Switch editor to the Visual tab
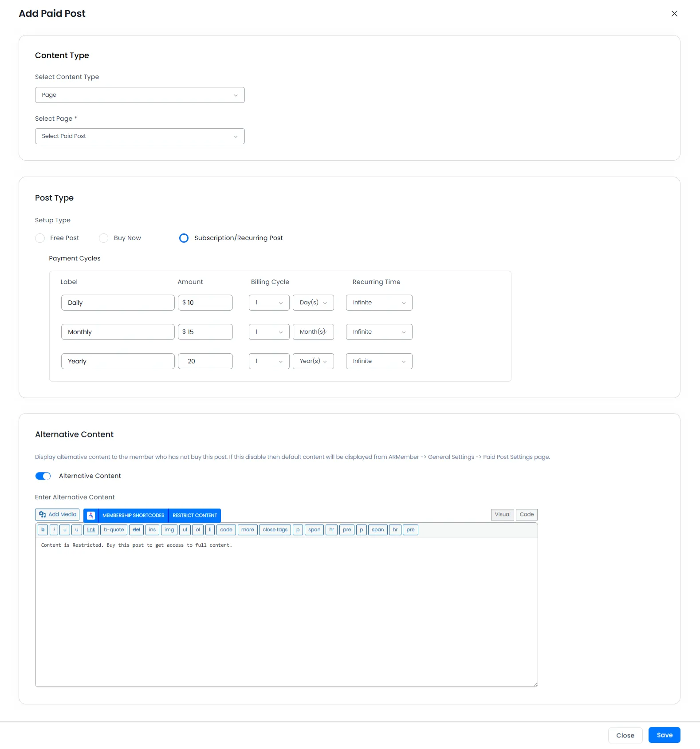700x749 pixels. 503,515
